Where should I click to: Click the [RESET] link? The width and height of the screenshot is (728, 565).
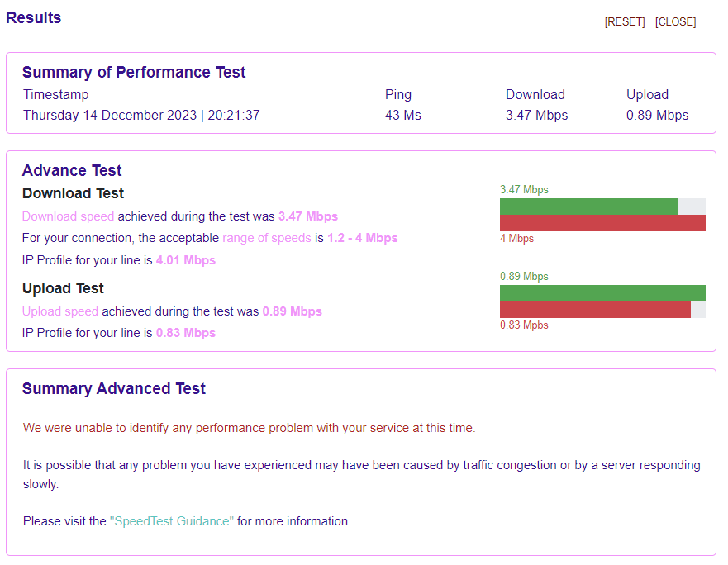[x=625, y=21]
